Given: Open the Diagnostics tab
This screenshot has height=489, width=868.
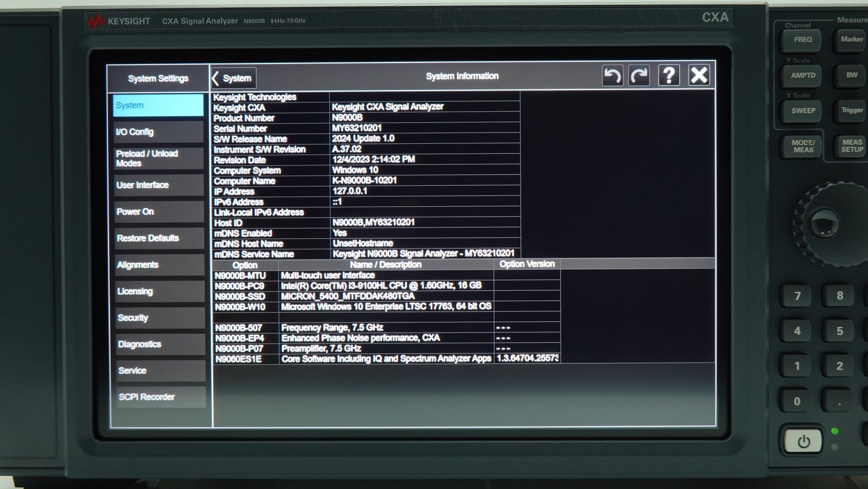Looking at the screenshot, I should coord(161,345).
